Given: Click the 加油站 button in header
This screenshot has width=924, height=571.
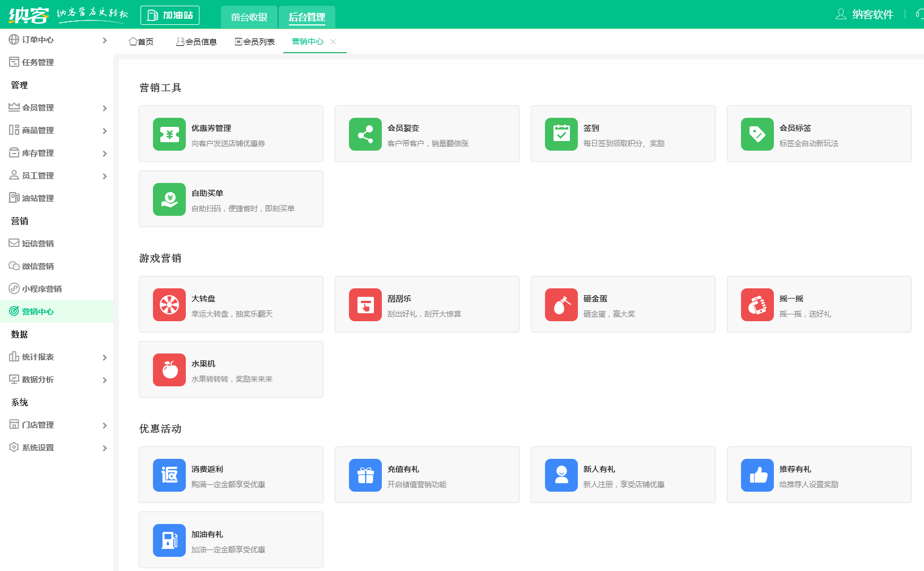Looking at the screenshot, I should click(x=170, y=15).
